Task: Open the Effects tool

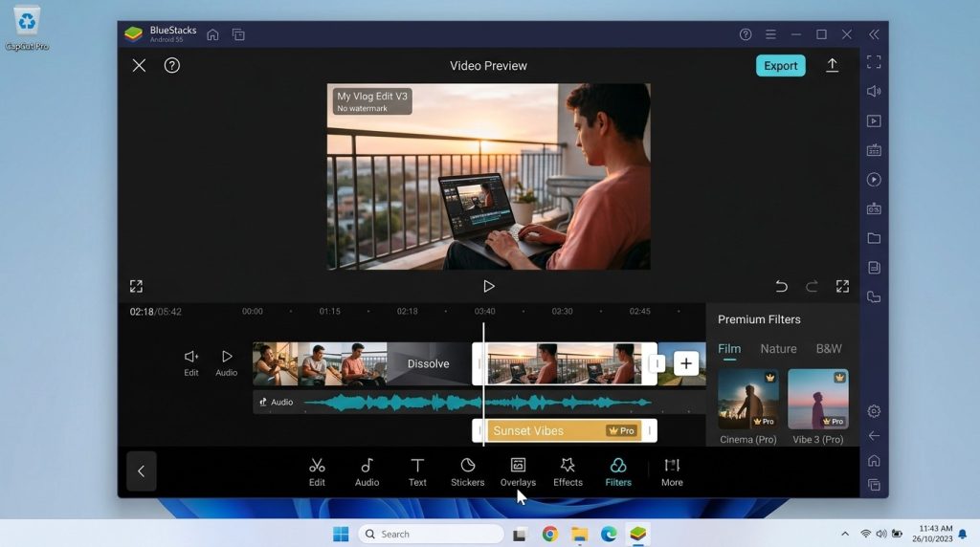Action: point(568,472)
